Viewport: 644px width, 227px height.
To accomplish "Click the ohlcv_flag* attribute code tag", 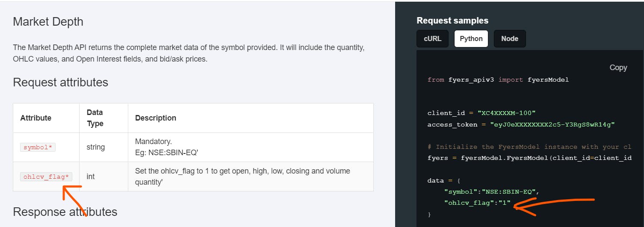I will [46, 177].
